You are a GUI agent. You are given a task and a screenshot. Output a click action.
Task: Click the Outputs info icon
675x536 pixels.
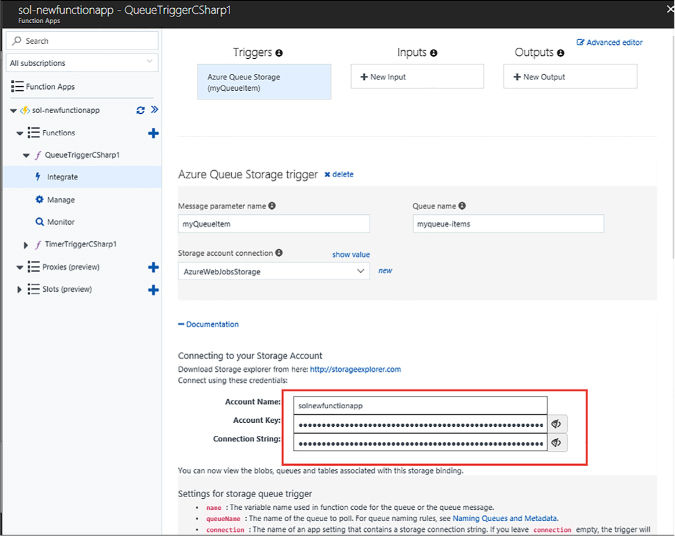pos(560,53)
